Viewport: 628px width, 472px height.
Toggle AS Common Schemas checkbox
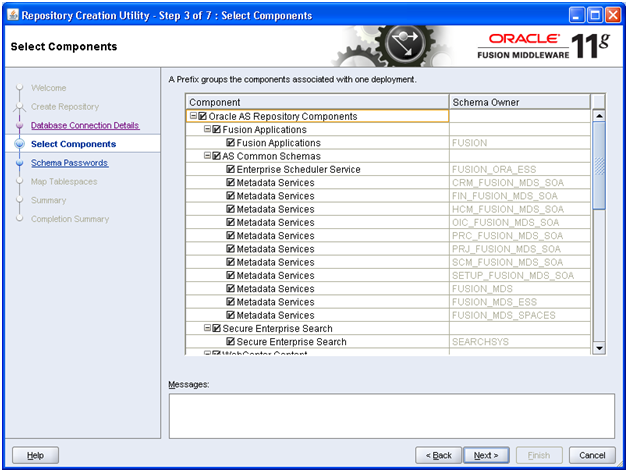pos(217,156)
